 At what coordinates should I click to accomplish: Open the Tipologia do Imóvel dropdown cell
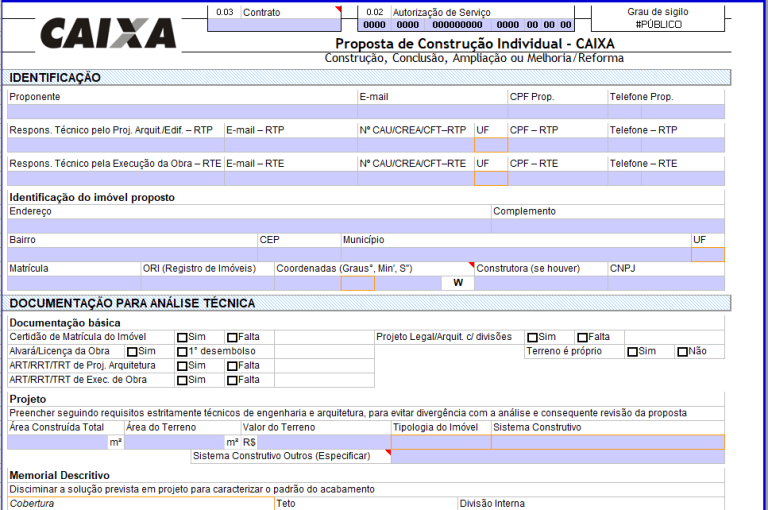(441, 442)
